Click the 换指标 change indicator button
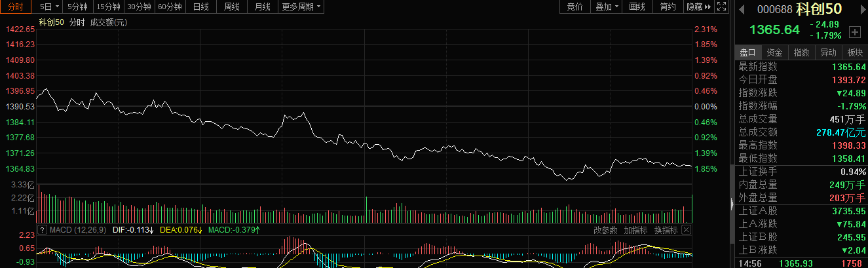The height and width of the screenshot is (268, 868). [666, 230]
